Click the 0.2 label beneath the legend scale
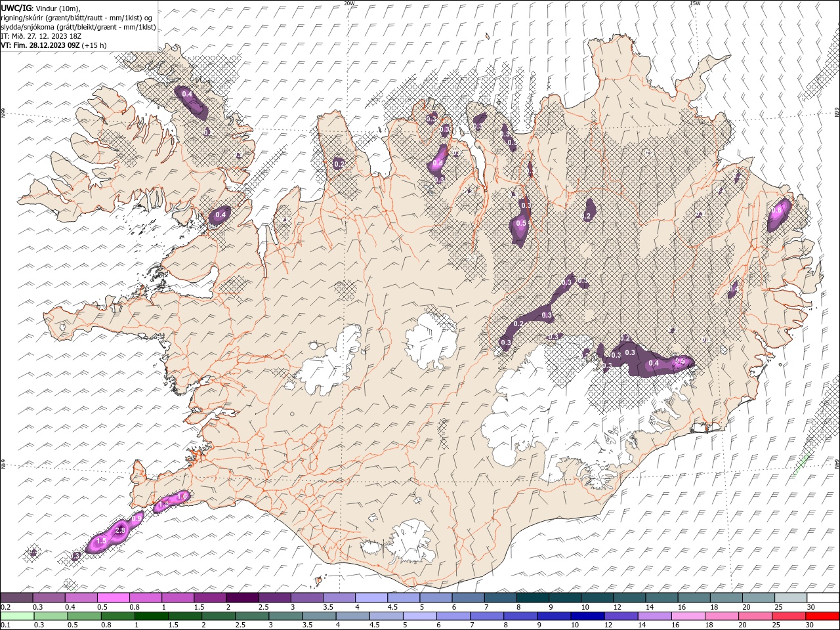This screenshot has width=840, height=630. click(5, 607)
